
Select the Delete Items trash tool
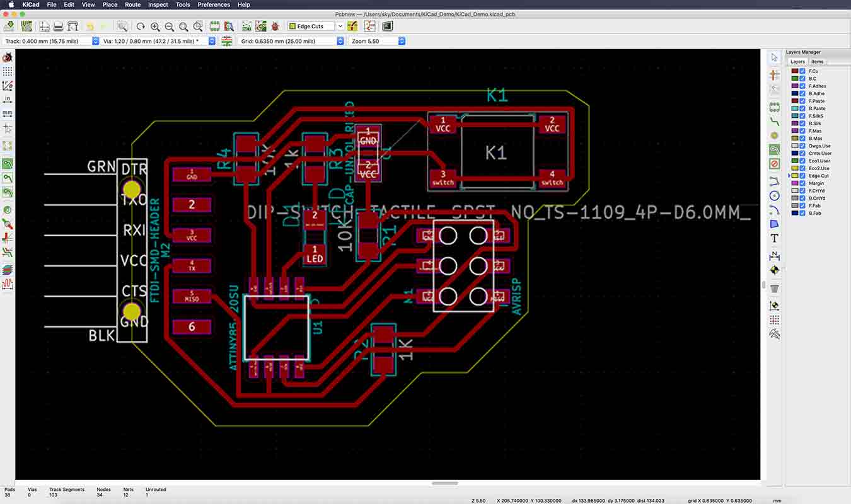point(775,289)
